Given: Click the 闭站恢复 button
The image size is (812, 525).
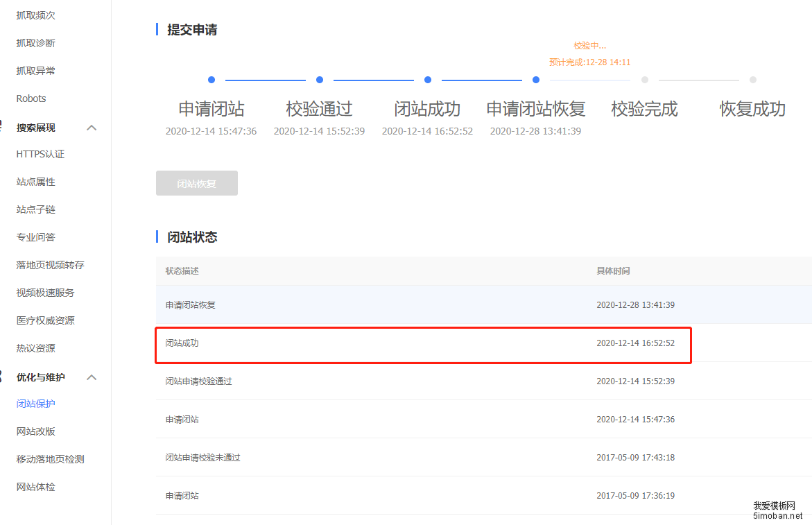Looking at the screenshot, I should 197,183.
